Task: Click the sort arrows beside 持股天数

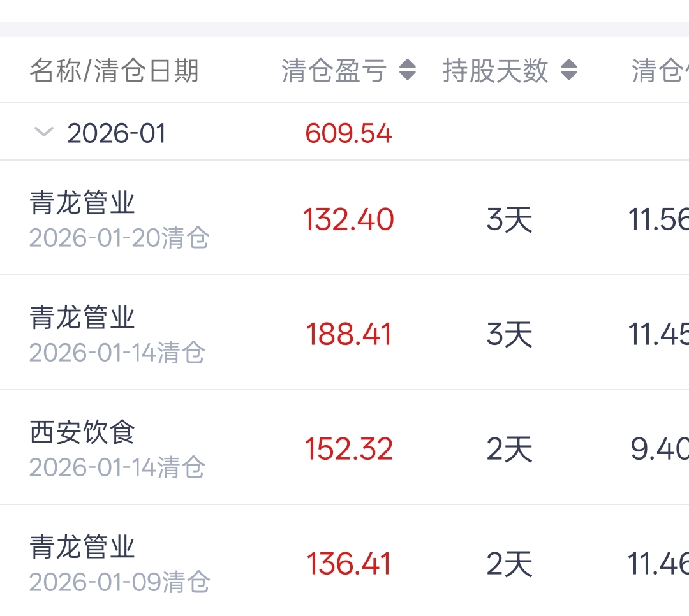Action: [x=568, y=70]
